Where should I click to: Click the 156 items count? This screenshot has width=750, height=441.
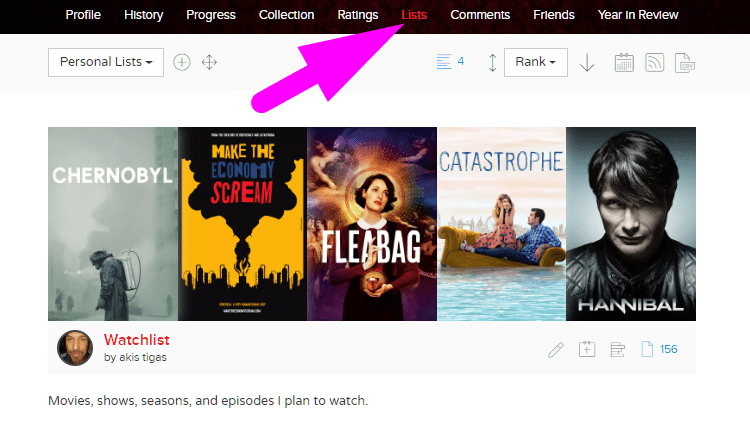(x=669, y=349)
